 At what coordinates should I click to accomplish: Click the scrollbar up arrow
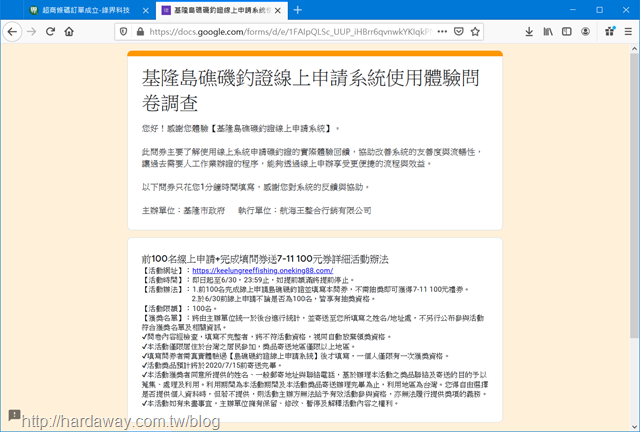634,49
